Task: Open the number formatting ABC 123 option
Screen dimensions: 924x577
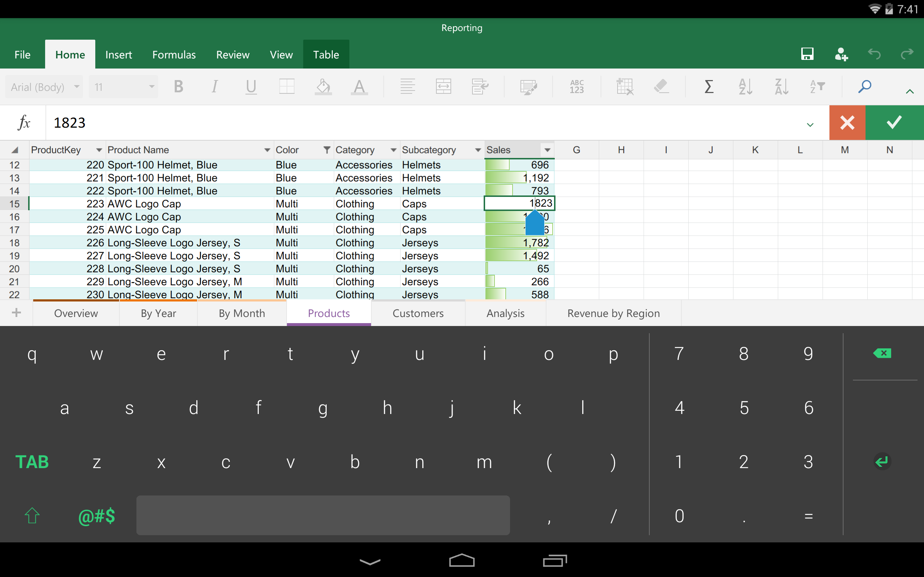Action: (576, 87)
